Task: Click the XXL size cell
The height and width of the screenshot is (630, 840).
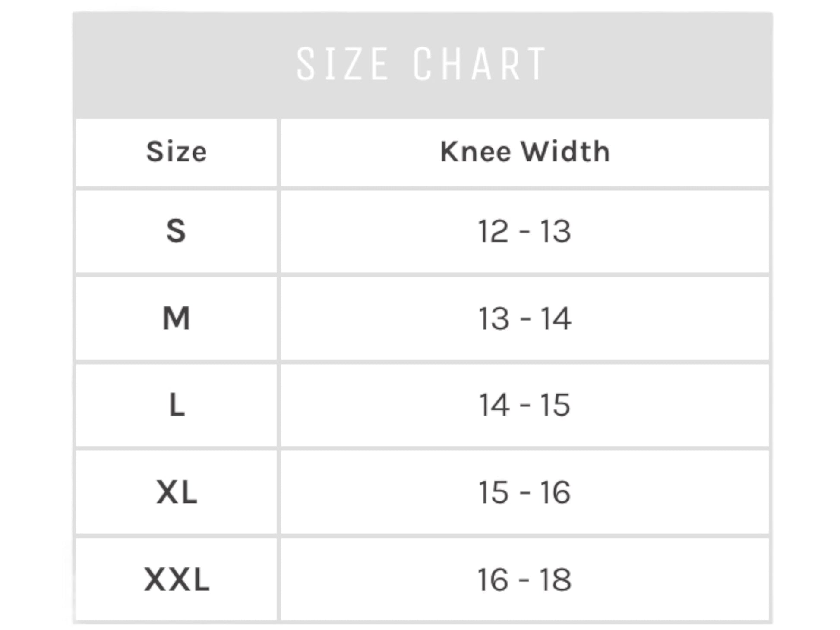Action: [177, 579]
